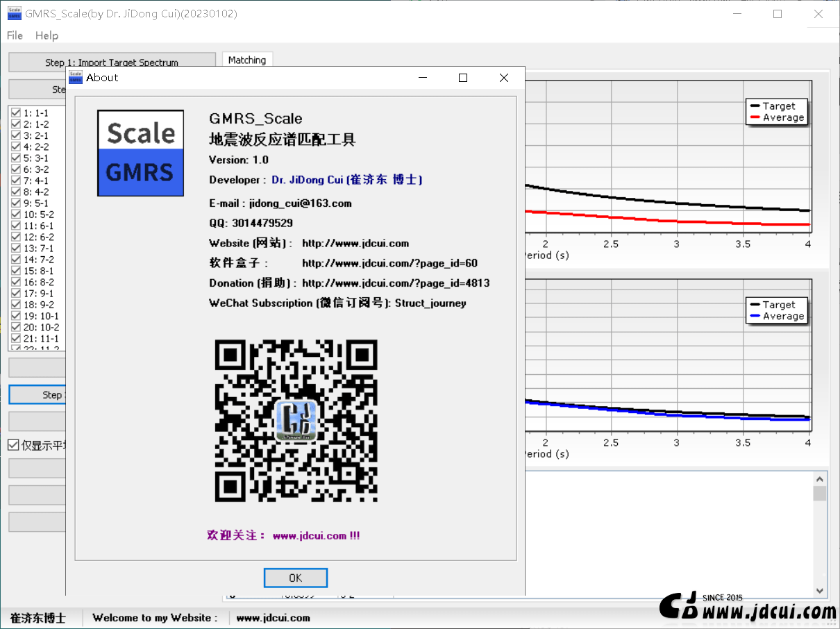Toggle checkbox for record 5: 3-1
The image size is (840, 629).
(16, 158)
